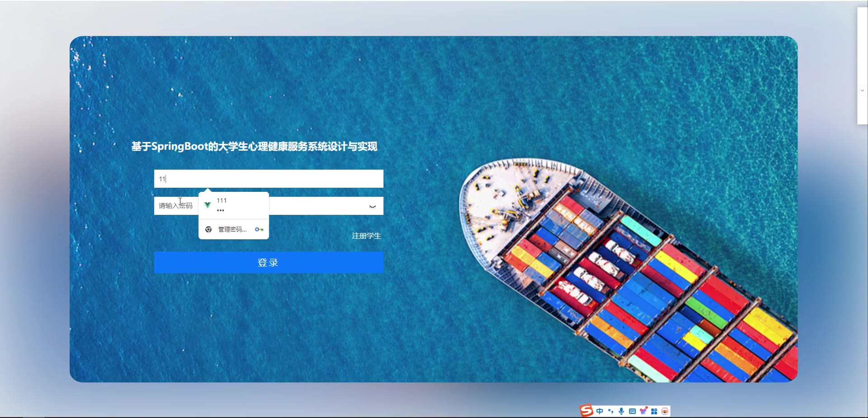Click the blue 登录 login button

269,262
